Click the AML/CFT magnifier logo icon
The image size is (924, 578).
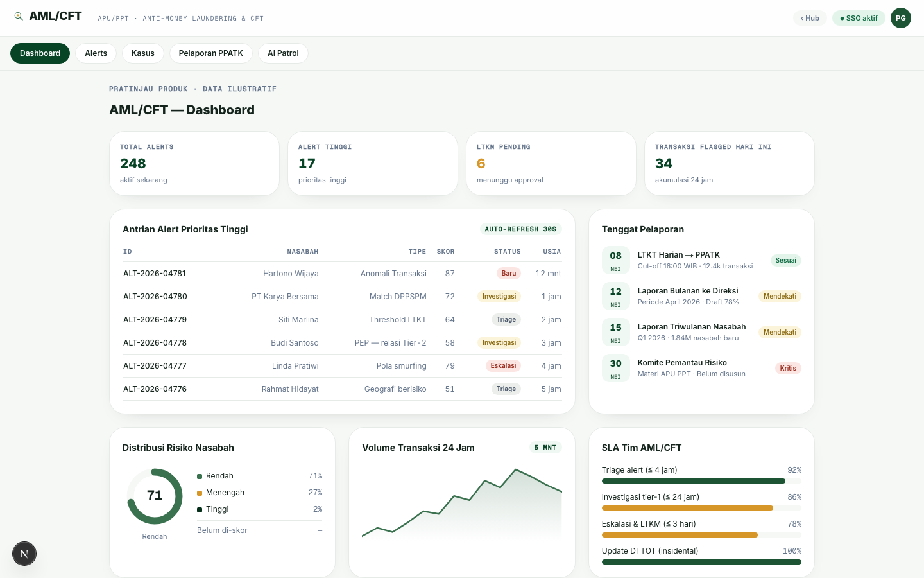[19, 16]
